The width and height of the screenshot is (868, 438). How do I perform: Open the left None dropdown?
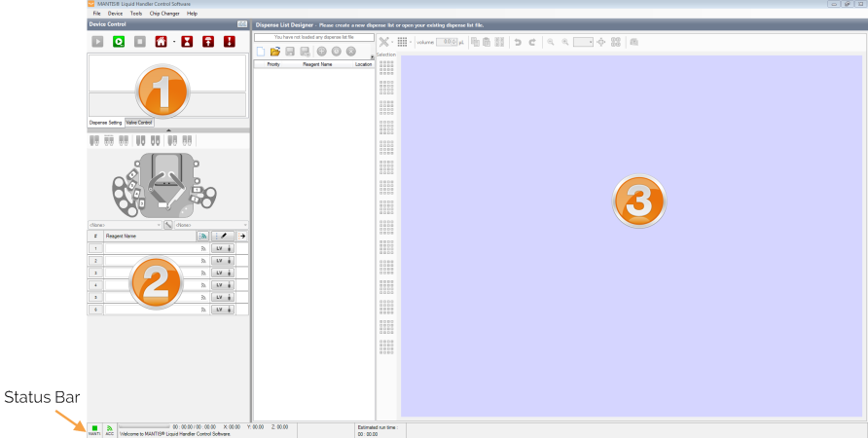(125, 225)
